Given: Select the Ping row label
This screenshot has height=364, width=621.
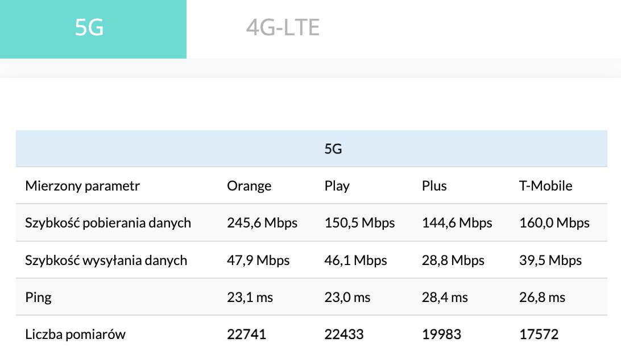Looking at the screenshot, I should 38,297.
